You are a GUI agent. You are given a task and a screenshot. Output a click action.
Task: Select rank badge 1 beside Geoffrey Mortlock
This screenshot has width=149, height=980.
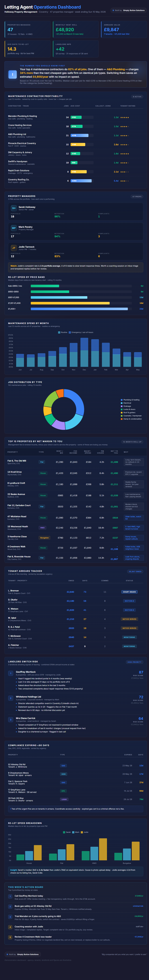coord(11,673)
